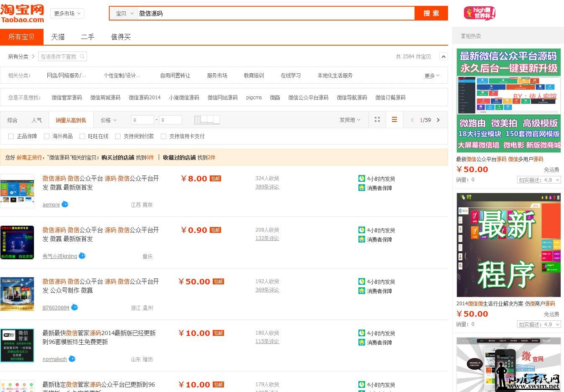Click the 包邮 badge beside ¥8.00
The width and height of the screenshot is (564, 392).
[216, 178]
